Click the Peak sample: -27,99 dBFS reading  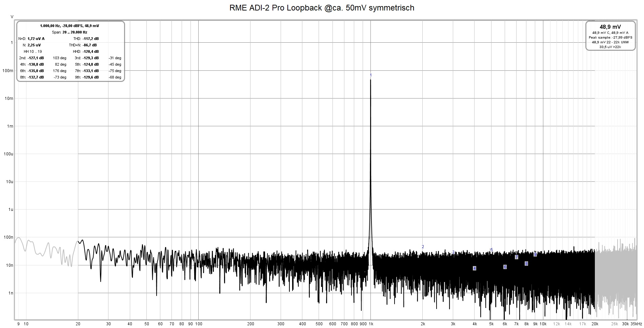tap(610, 38)
